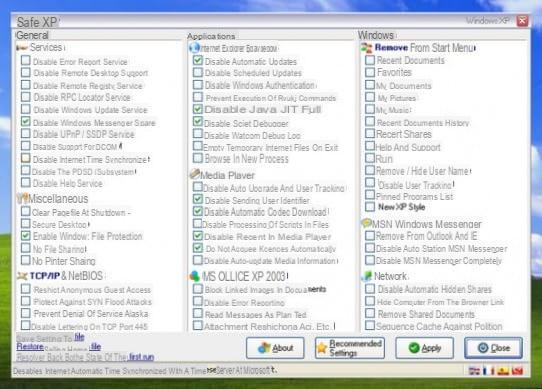Toggle the Run checkbox
The width and height of the screenshot is (542, 389).
[x=370, y=158]
